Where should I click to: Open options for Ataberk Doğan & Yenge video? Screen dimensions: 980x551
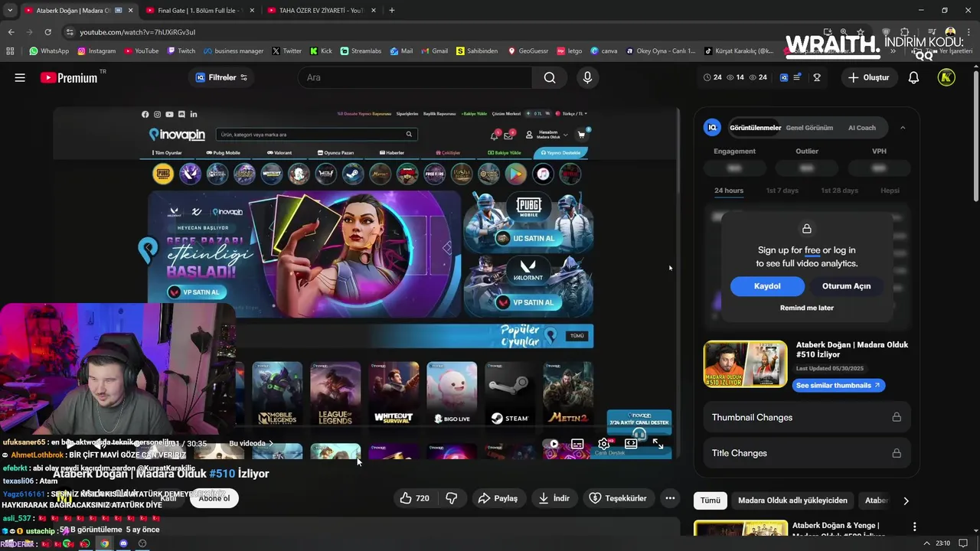pyautogui.click(x=914, y=527)
